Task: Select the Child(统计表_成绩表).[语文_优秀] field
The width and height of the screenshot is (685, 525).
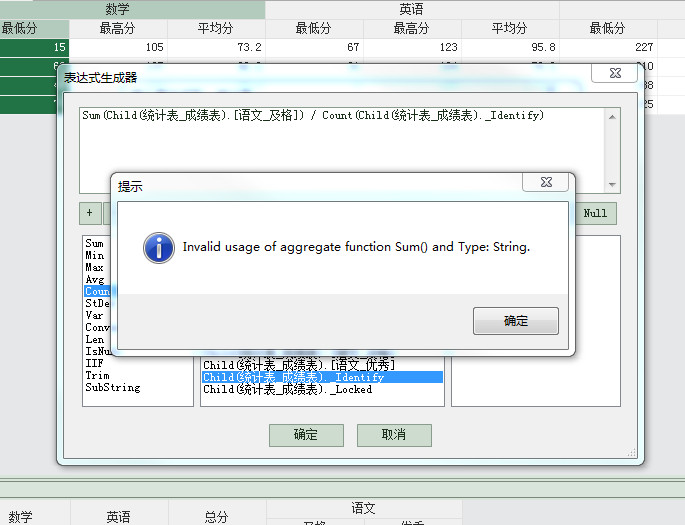Action: coord(299,365)
